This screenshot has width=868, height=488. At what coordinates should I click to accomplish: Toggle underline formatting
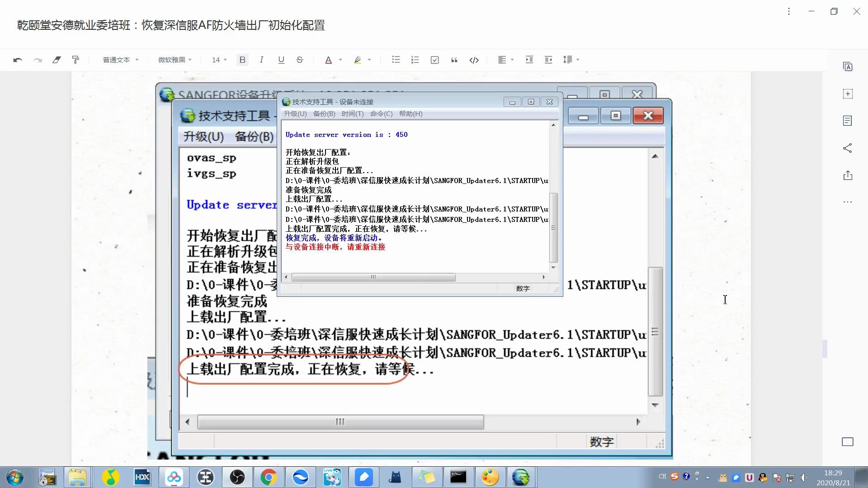point(281,60)
